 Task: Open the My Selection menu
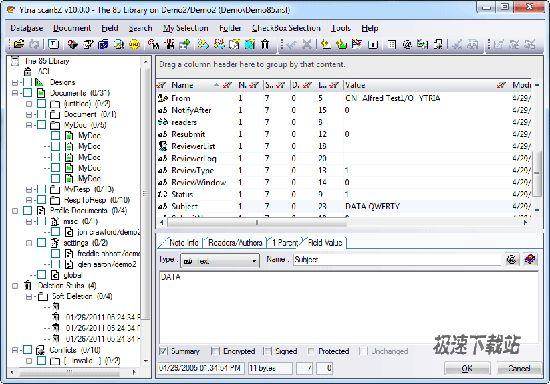[x=186, y=28]
